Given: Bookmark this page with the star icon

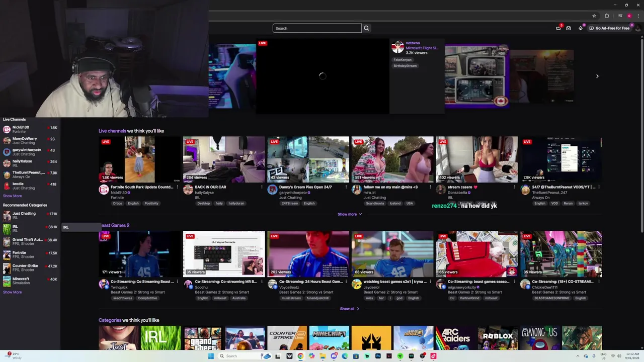Looking at the screenshot, I should [x=594, y=16].
